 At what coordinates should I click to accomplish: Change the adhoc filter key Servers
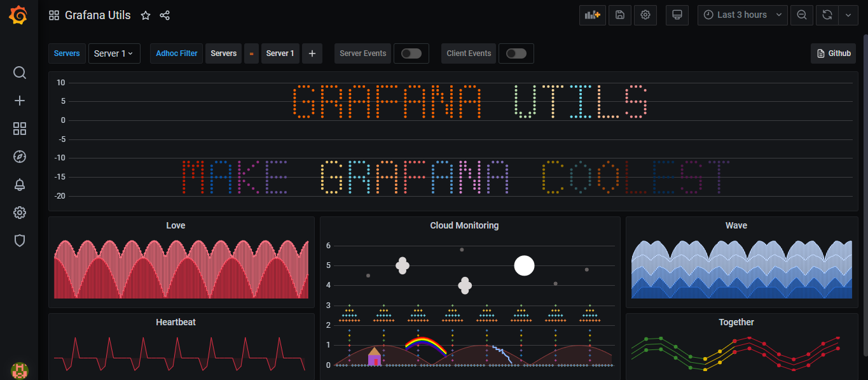(224, 53)
